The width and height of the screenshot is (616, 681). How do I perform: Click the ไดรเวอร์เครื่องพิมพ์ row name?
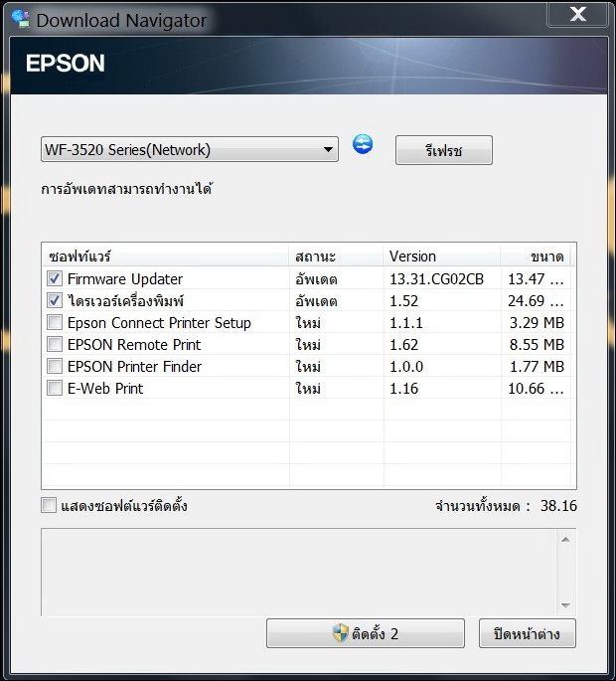click(x=126, y=300)
